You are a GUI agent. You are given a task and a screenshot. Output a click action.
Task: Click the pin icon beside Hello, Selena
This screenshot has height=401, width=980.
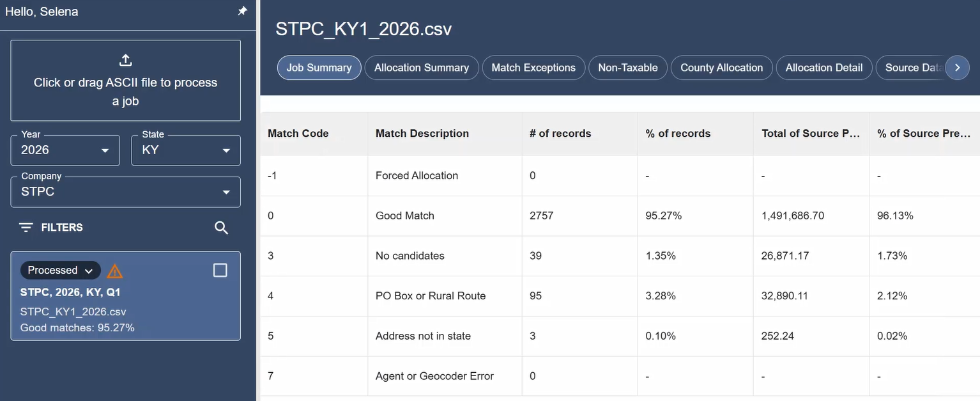click(x=243, y=12)
